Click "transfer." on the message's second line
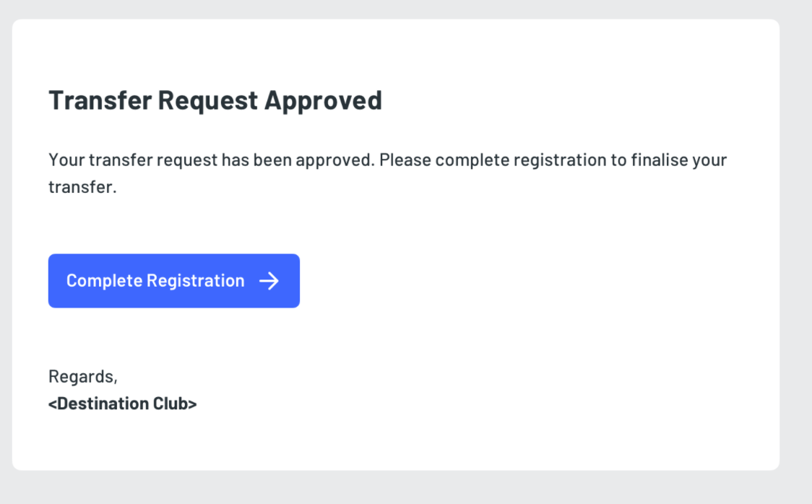The image size is (812, 504). pos(82,187)
